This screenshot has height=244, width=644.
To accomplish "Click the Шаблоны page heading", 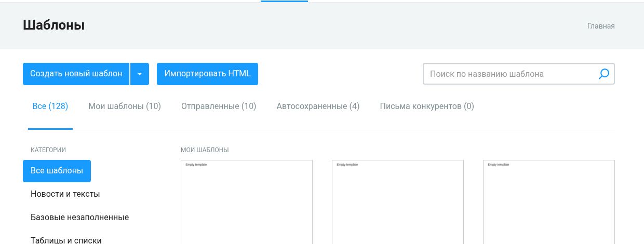I will pyautogui.click(x=53, y=25).
